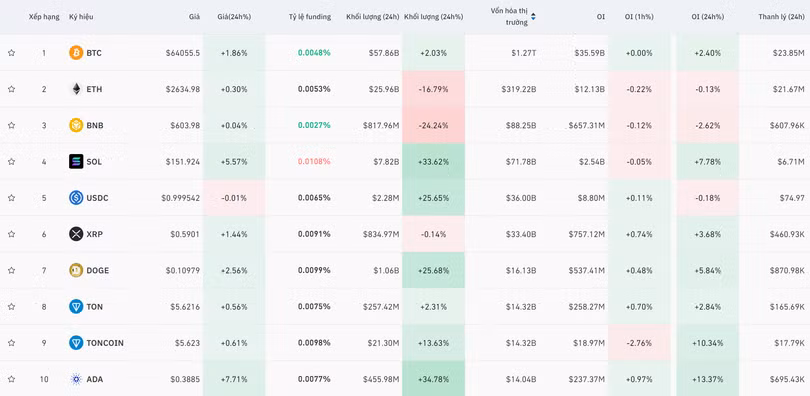Click ADA volume change +34.78%

click(x=433, y=379)
